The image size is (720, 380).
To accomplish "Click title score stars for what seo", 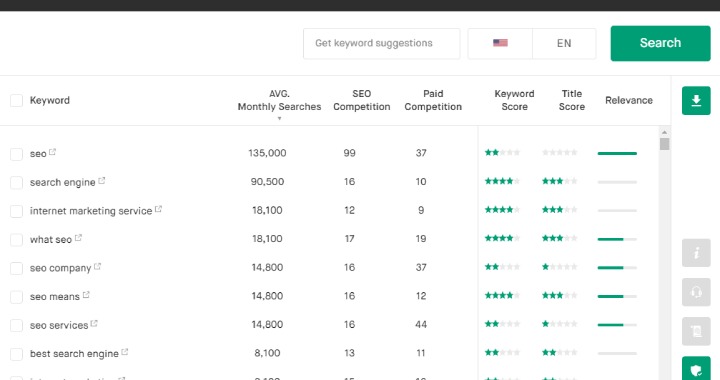I will pos(559,238).
